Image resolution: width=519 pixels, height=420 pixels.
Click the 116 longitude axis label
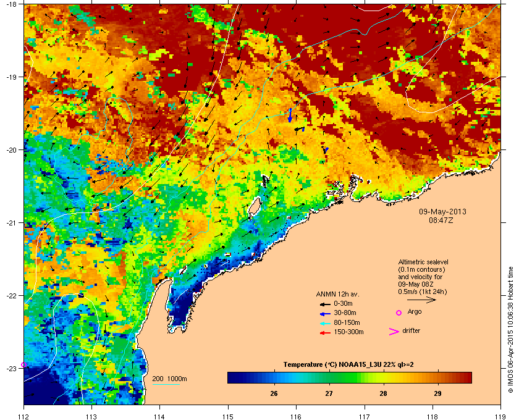point(296,416)
